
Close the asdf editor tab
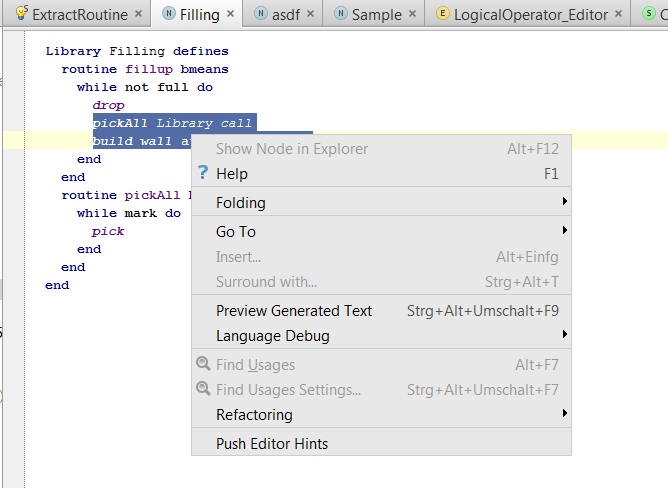click(310, 15)
